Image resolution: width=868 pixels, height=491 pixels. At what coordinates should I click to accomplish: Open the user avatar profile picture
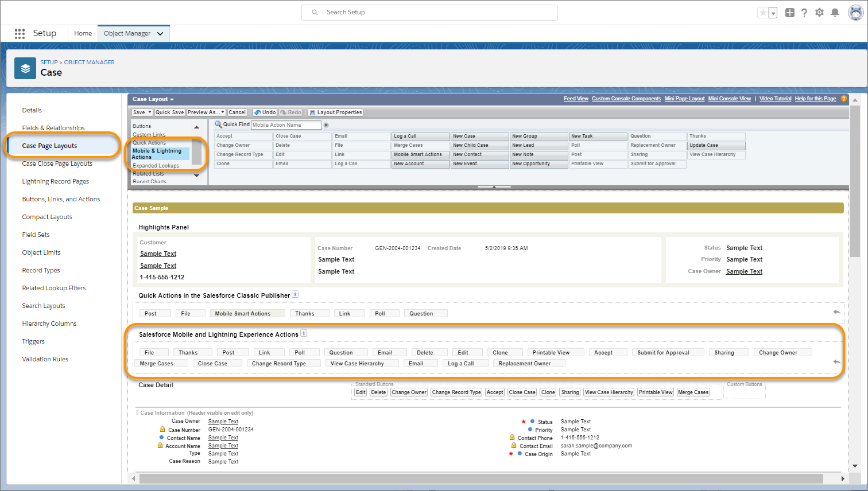855,12
